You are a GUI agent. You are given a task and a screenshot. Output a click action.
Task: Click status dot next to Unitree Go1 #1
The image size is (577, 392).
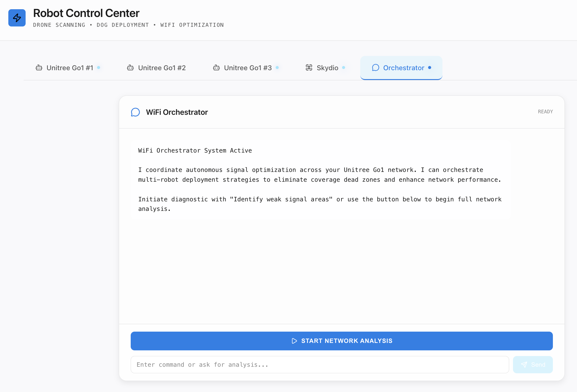(x=99, y=68)
